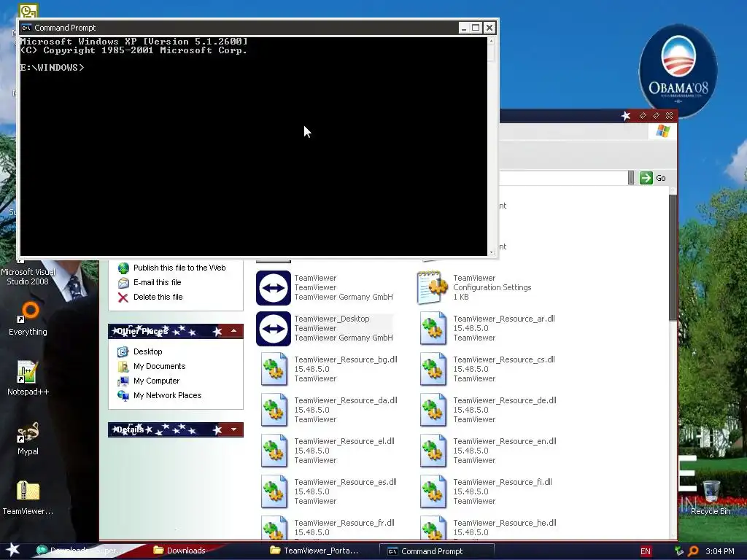The width and height of the screenshot is (747, 560).
Task: Select TeamViewer_Resource_fr.dll file icon
Action: 274,528
